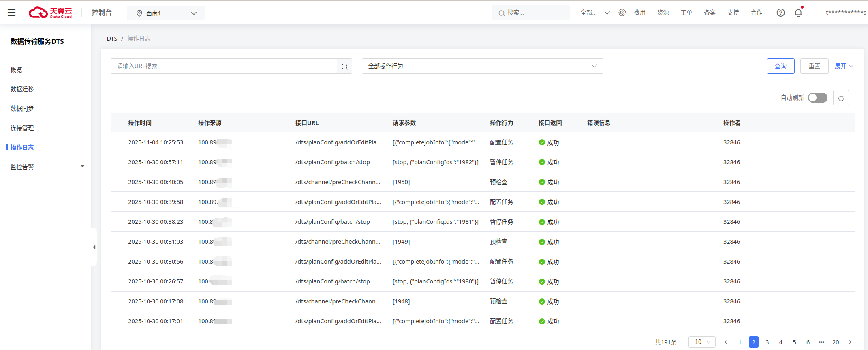This screenshot has width=868, height=350.
Task: Open the 全部操作行为 dropdown
Action: coord(482,66)
